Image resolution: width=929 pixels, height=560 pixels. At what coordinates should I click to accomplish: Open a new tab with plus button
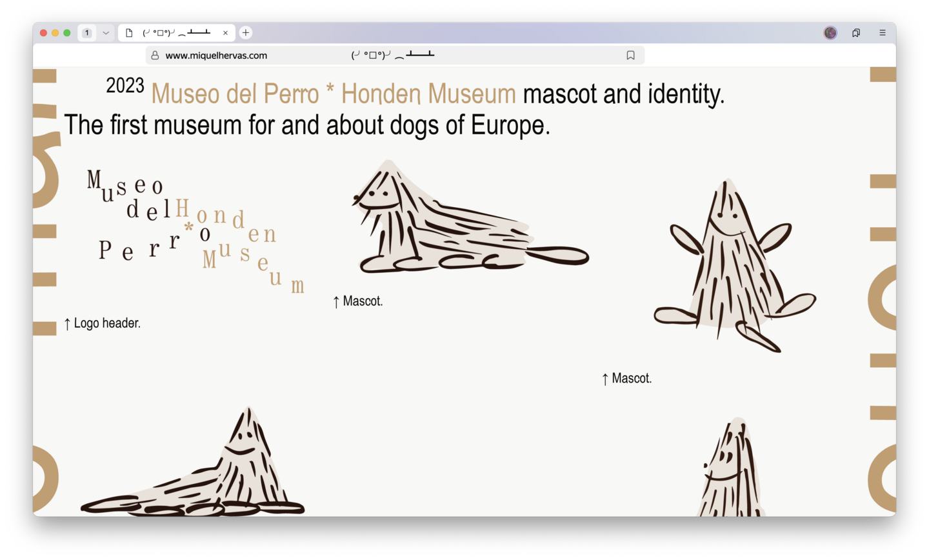[x=246, y=33]
